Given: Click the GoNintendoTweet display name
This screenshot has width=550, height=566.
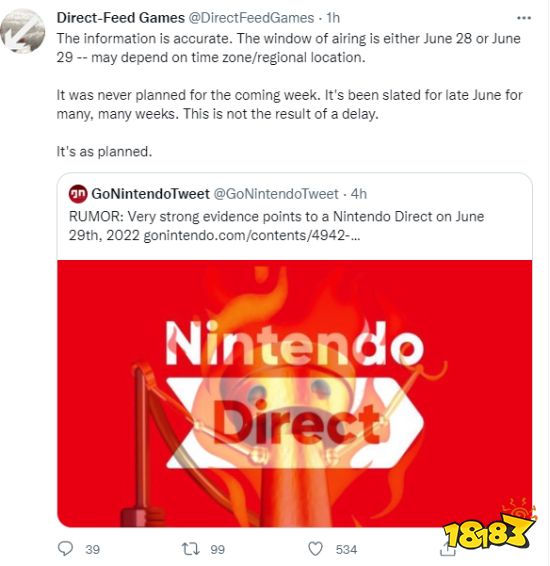Looking at the screenshot, I should pyautogui.click(x=150, y=194).
